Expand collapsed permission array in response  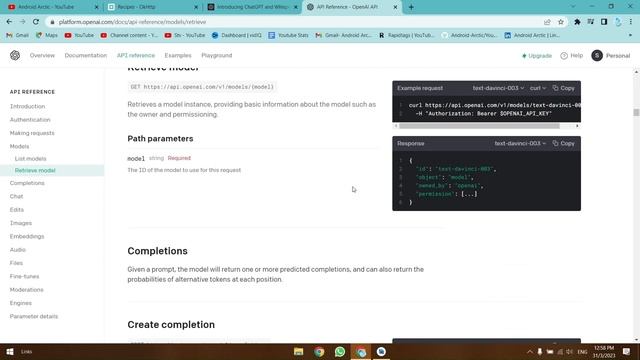tap(469, 194)
